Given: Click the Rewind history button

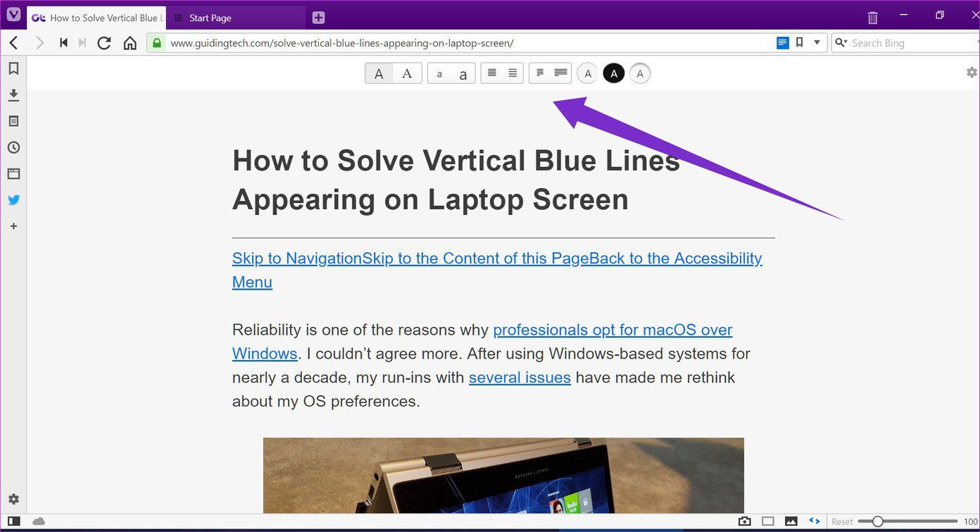Looking at the screenshot, I should pos(63,43).
